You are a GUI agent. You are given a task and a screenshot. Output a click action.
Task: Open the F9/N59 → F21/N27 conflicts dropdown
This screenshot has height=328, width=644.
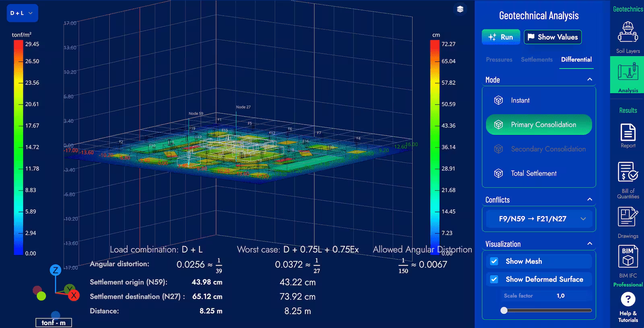[x=539, y=219]
